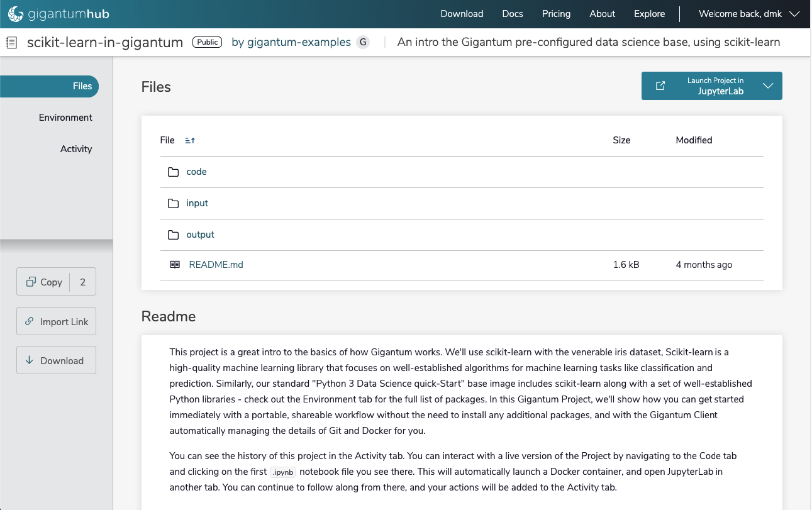The image size is (812, 510).
Task: Click the Import Link button
Action: point(56,321)
